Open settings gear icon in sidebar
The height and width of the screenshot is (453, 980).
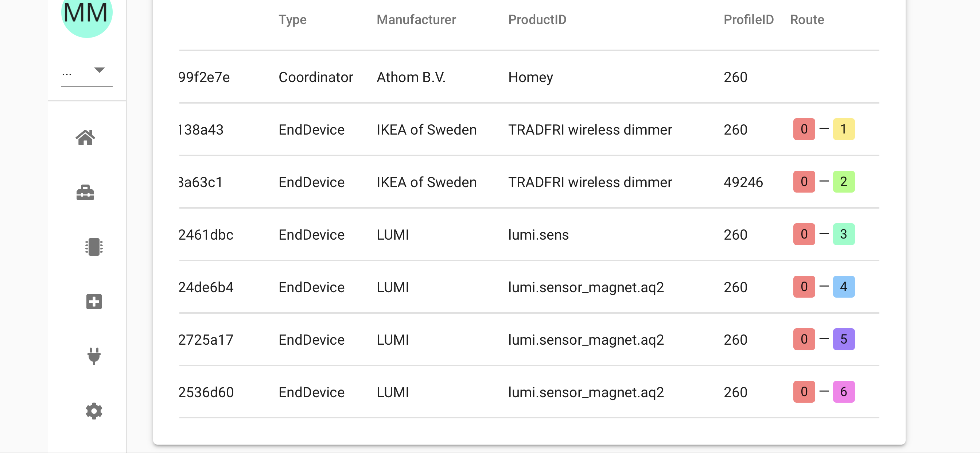point(94,411)
